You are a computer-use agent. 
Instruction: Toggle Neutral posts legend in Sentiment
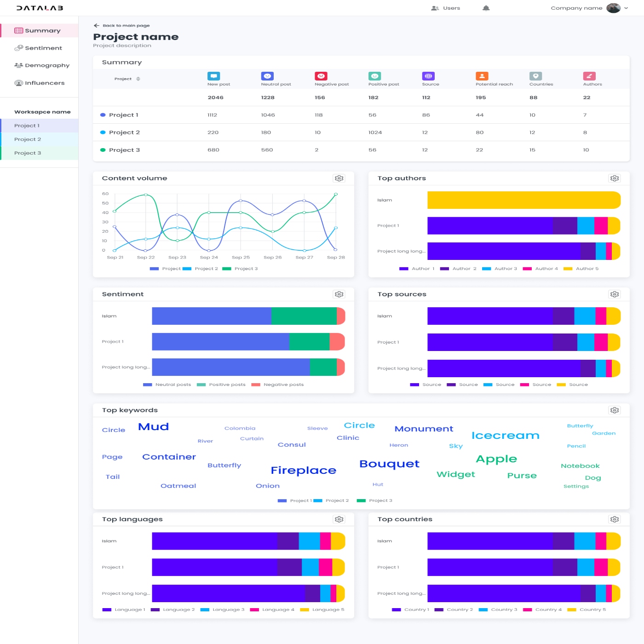[167, 385]
